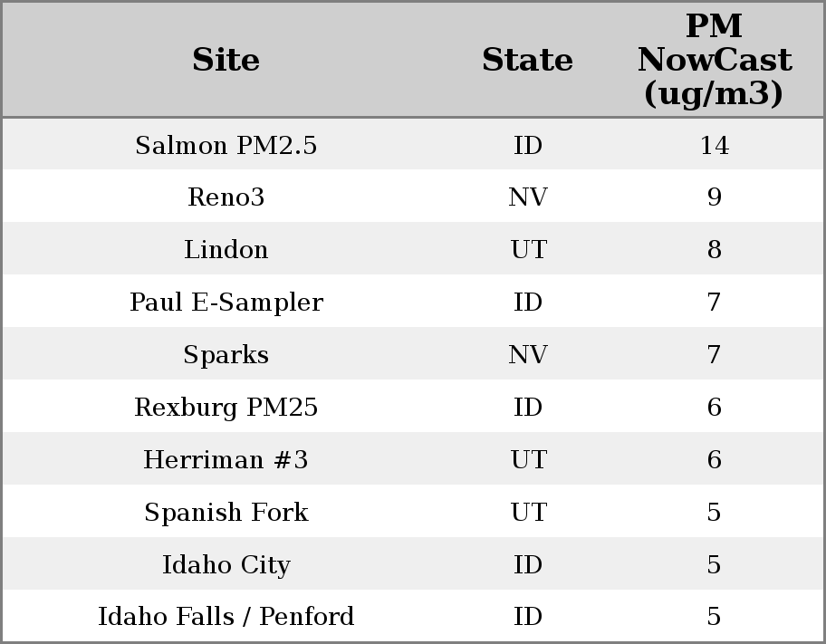Click the Sparks site name

click(226, 355)
